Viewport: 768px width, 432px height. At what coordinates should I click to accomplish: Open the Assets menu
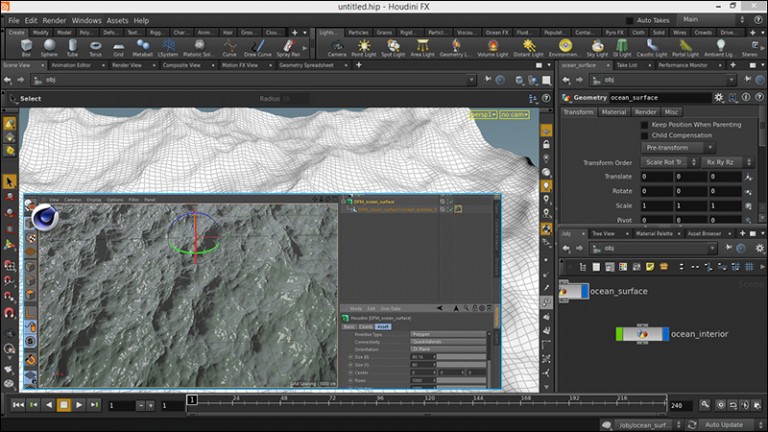(x=118, y=21)
